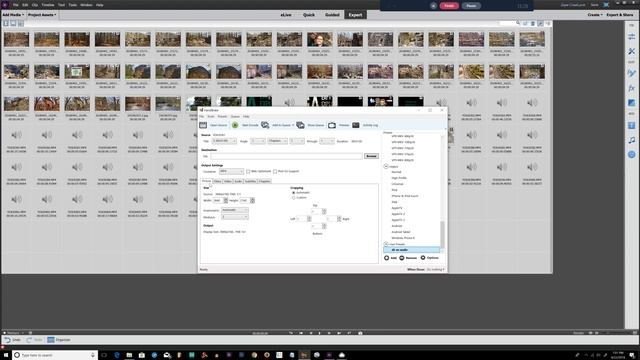Open the Angle dropdown
The height and width of the screenshot is (360, 640).
[258, 141]
